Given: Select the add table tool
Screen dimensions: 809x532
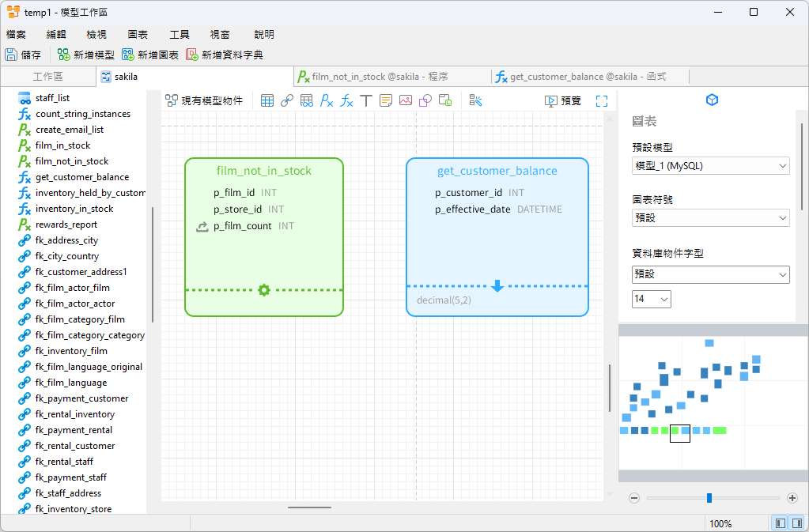Looking at the screenshot, I should tap(267, 100).
